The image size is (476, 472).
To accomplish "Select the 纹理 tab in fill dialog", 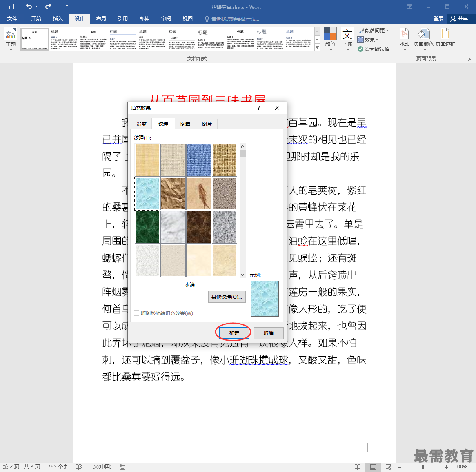I will 163,124.
